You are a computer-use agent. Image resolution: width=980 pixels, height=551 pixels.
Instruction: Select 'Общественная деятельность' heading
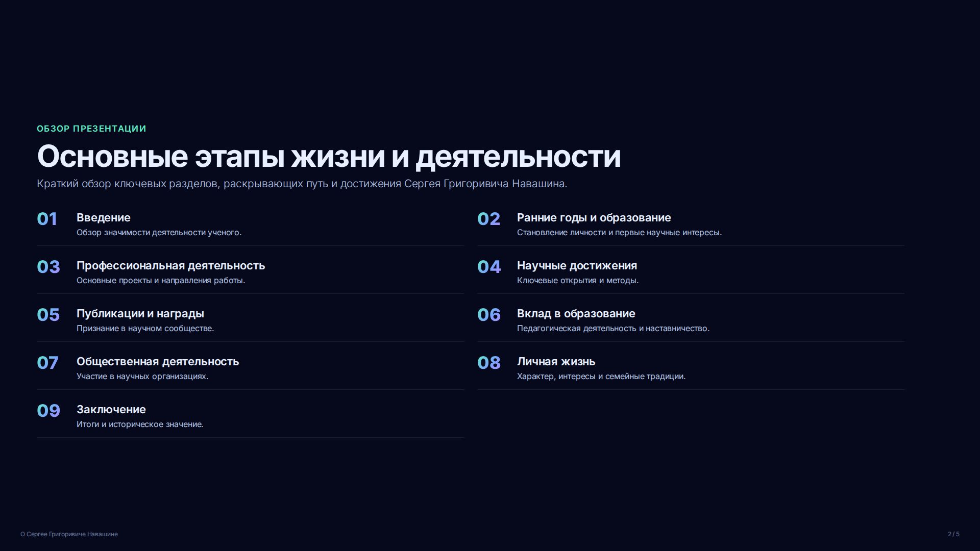click(158, 362)
